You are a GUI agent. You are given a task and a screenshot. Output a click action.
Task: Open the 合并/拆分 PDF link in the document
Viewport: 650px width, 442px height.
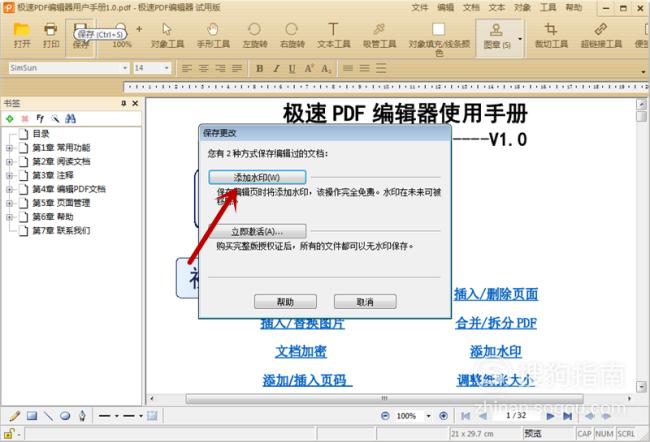click(496, 323)
